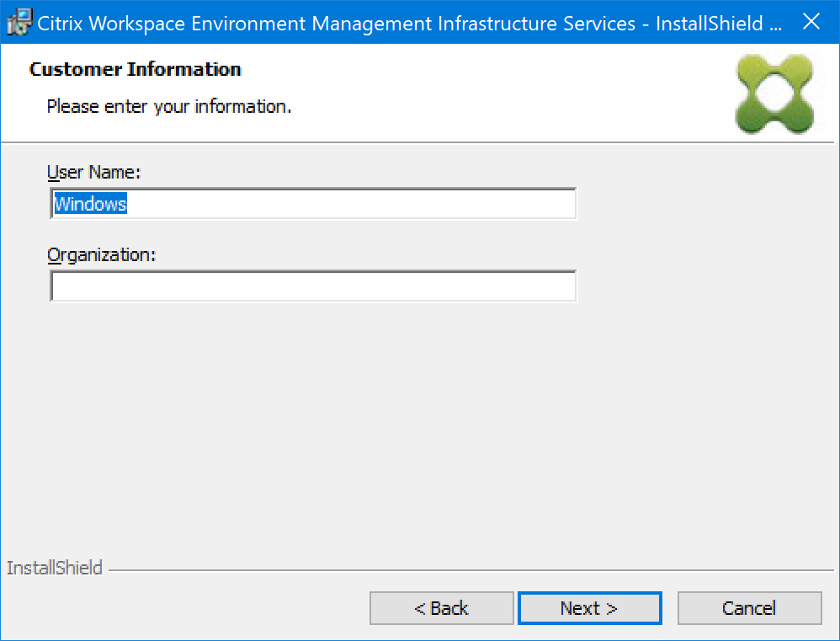Screen dimensions: 840x641
Task: Click empty space right of Windows in User Name field
Action: pos(354,204)
